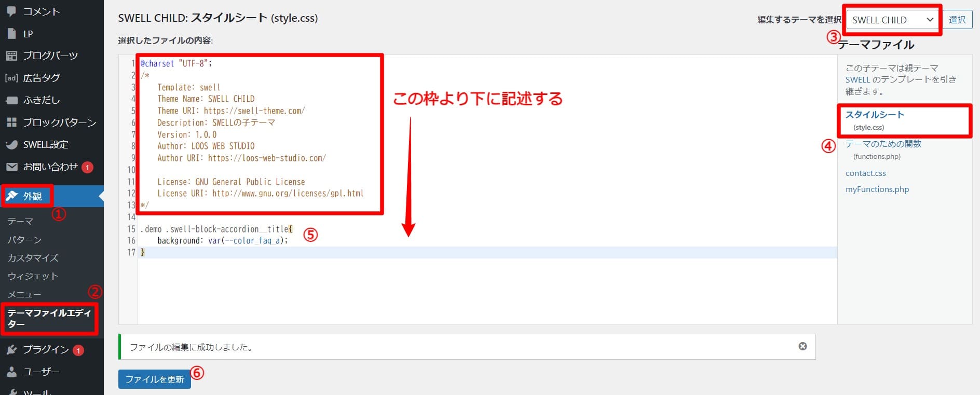Click the コメント speech bubble icon

(11, 11)
